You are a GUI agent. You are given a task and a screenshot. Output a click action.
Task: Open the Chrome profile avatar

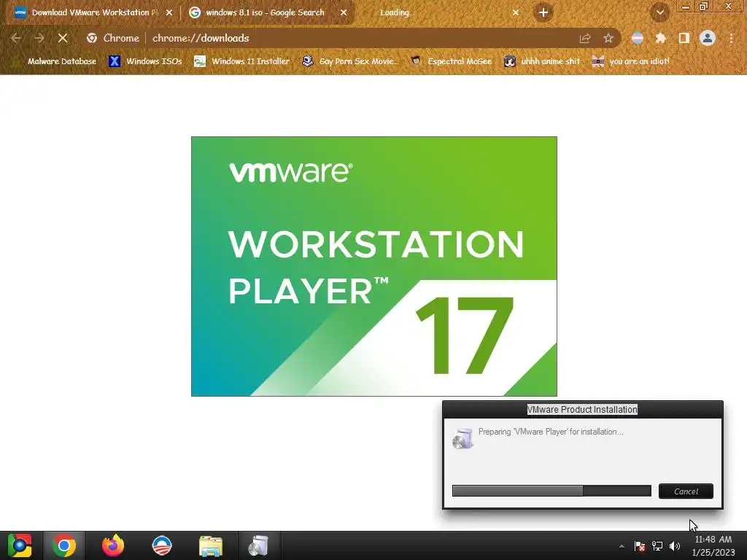coord(708,38)
